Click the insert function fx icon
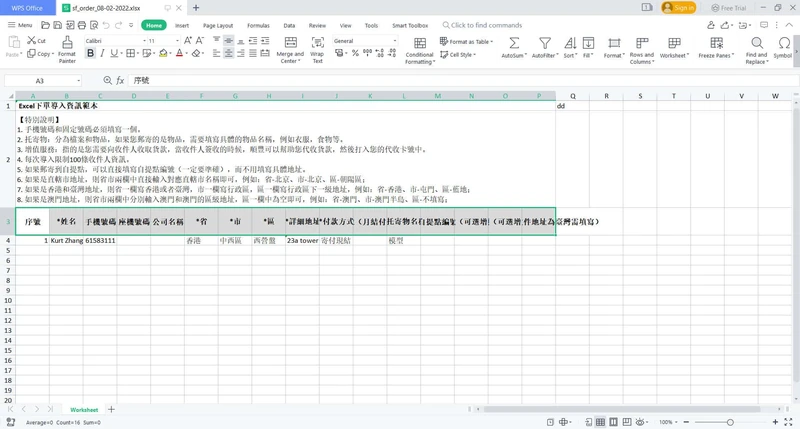 (x=120, y=80)
